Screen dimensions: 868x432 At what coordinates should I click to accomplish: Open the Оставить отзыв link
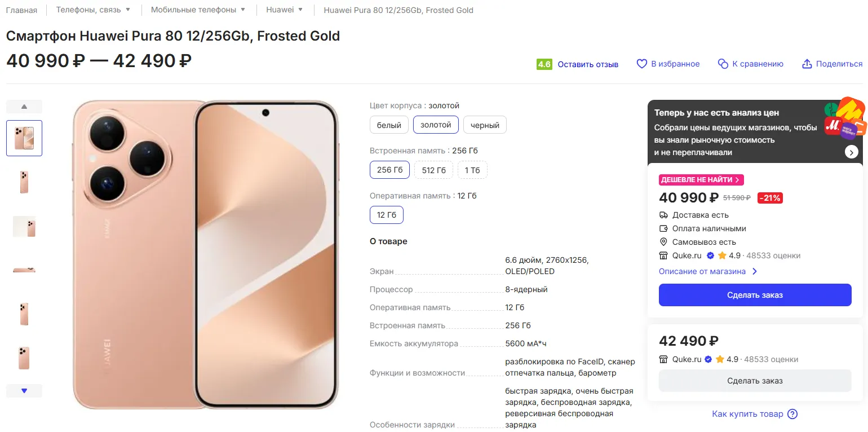pos(588,64)
